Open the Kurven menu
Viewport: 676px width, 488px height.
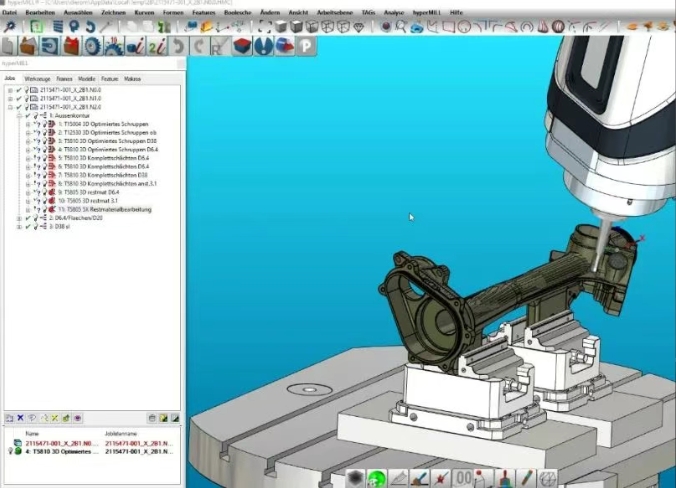pyautogui.click(x=145, y=12)
